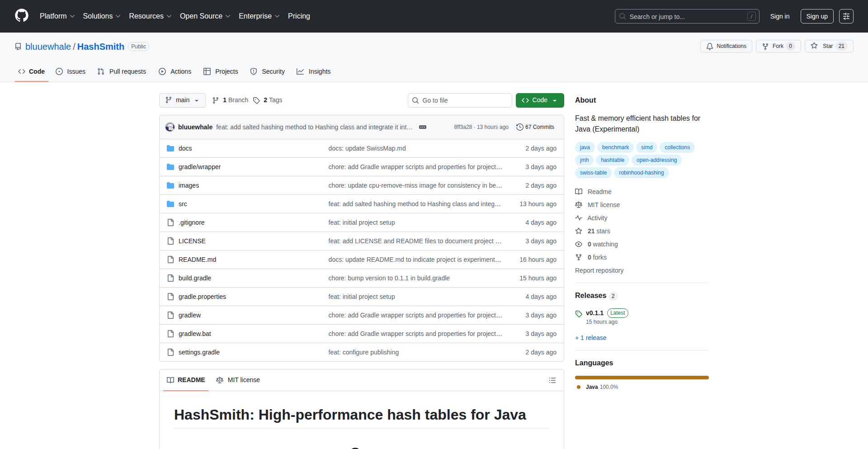Follow the + 1 release link

coord(590,338)
